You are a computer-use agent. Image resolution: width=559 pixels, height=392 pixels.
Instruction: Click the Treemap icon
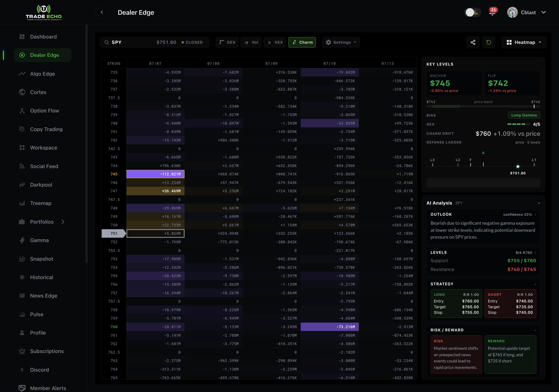pos(22,203)
